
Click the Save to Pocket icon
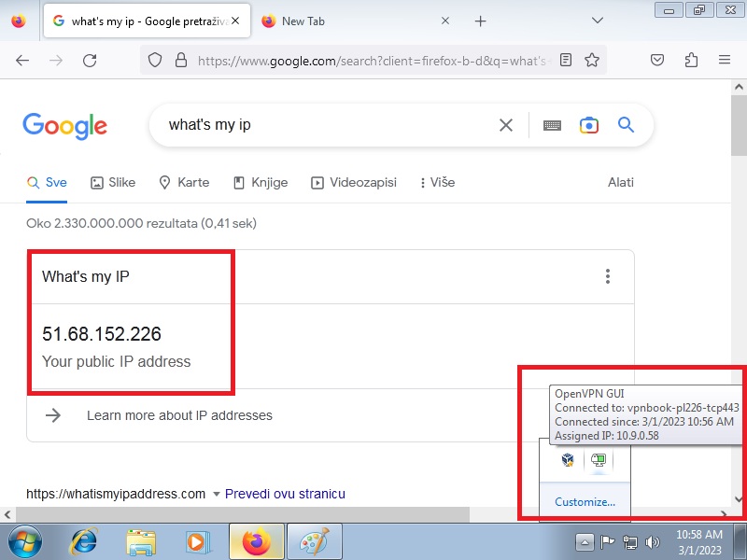(657, 60)
